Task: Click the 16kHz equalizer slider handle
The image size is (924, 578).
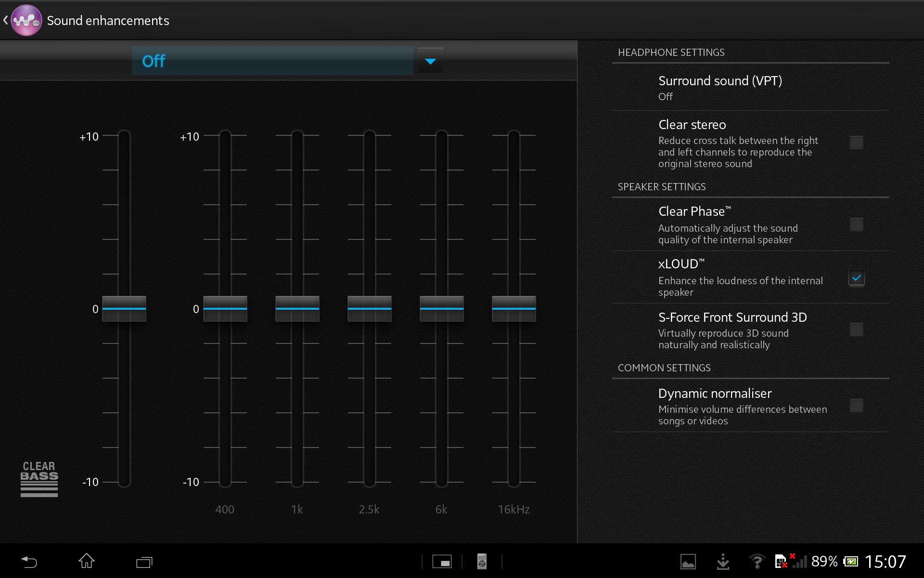Action: click(513, 309)
